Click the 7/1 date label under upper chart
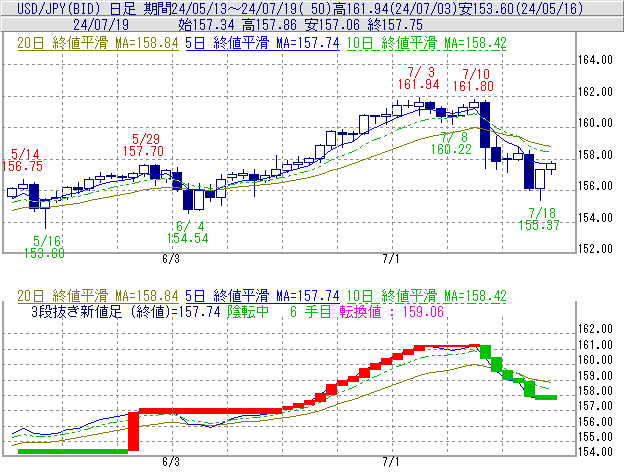This screenshot has width=624, height=475. coord(391,259)
